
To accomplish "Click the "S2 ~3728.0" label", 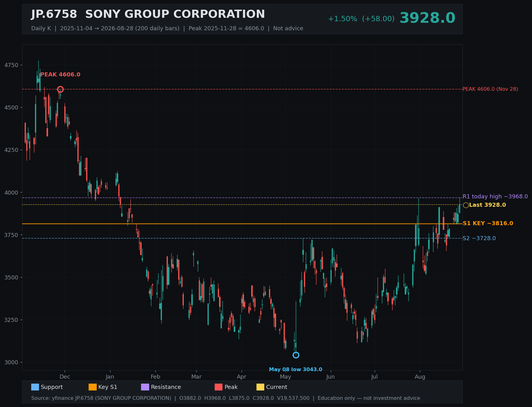I will (479, 238).
